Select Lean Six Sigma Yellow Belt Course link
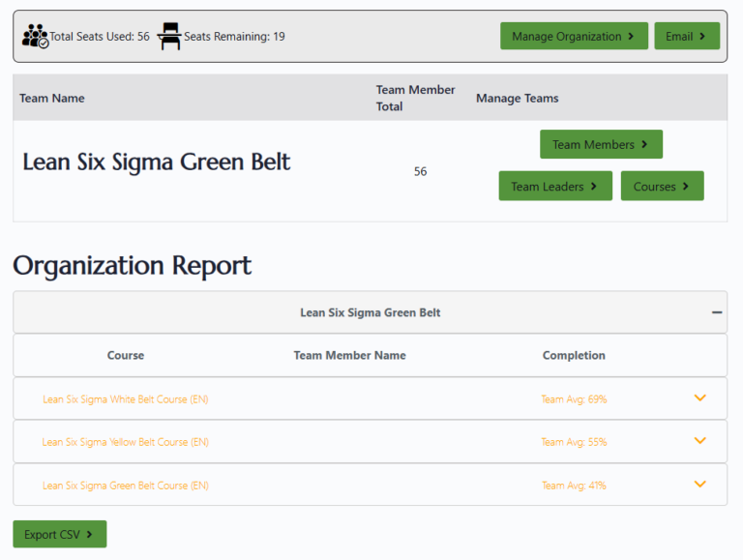This screenshot has width=743, height=560. tap(126, 442)
